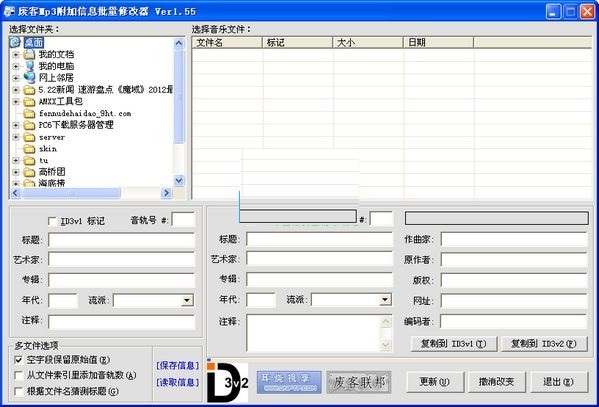Click the application icon in title bar
Image resolution: width=599 pixels, height=407 pixels.
9,11
